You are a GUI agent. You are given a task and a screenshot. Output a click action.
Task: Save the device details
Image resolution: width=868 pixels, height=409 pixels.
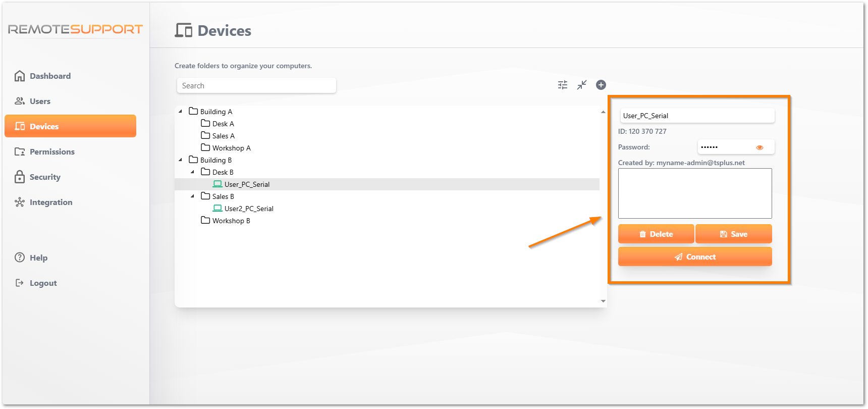(733, 234)
